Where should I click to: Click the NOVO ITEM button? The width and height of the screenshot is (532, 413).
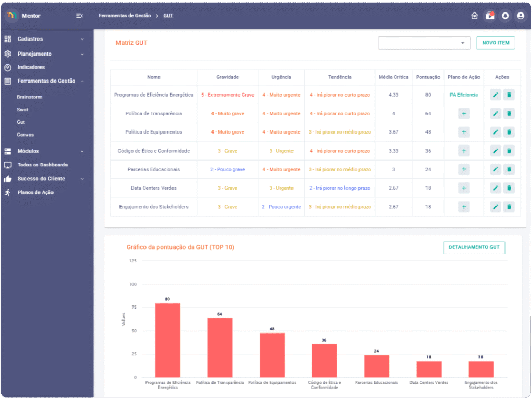click(495, 43)
